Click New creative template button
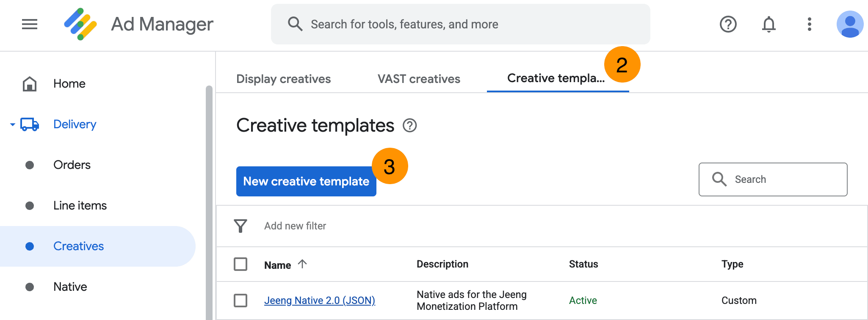The height and width of the screenshot is (320, 868). tap(306, 181)
